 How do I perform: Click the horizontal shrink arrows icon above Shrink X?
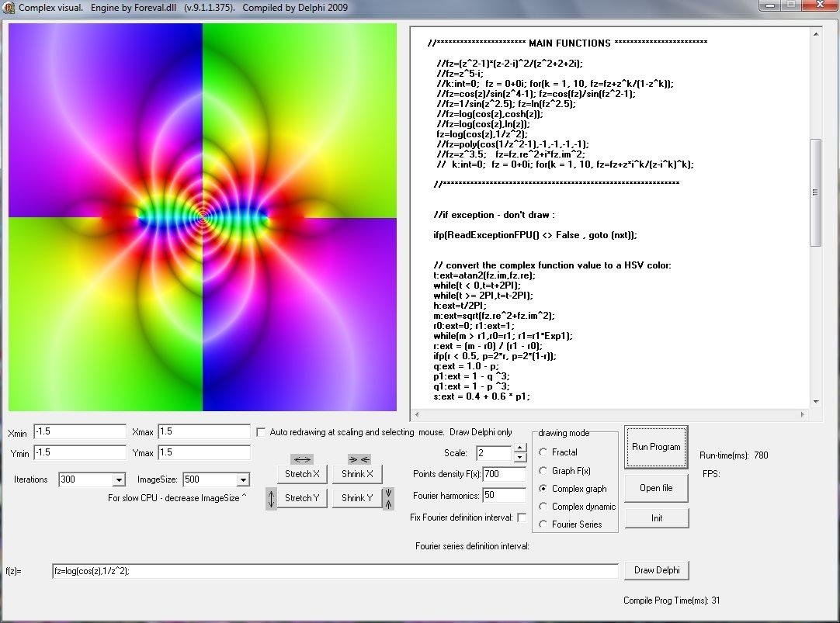coord(359,459)
